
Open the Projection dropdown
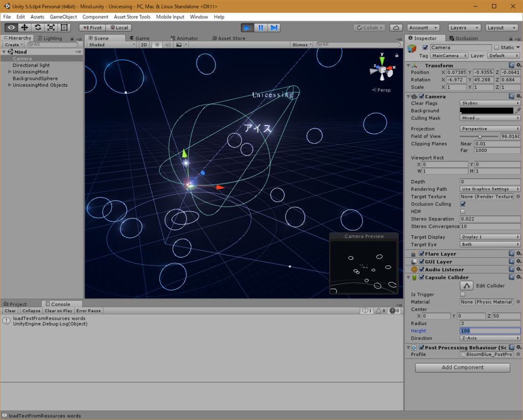pyautogui.click(x=490, y=129)
